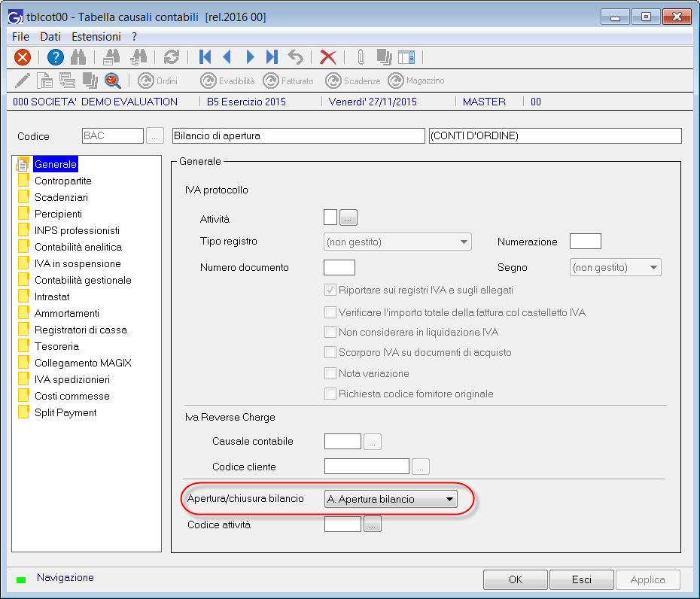Select Tesoreria in the tree
The image size is (700, 599).
(x=56, y=346)
